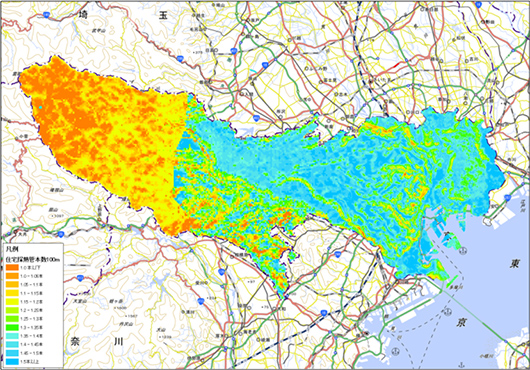Click the 玉 prefecture label

click(x=163, y=15)
